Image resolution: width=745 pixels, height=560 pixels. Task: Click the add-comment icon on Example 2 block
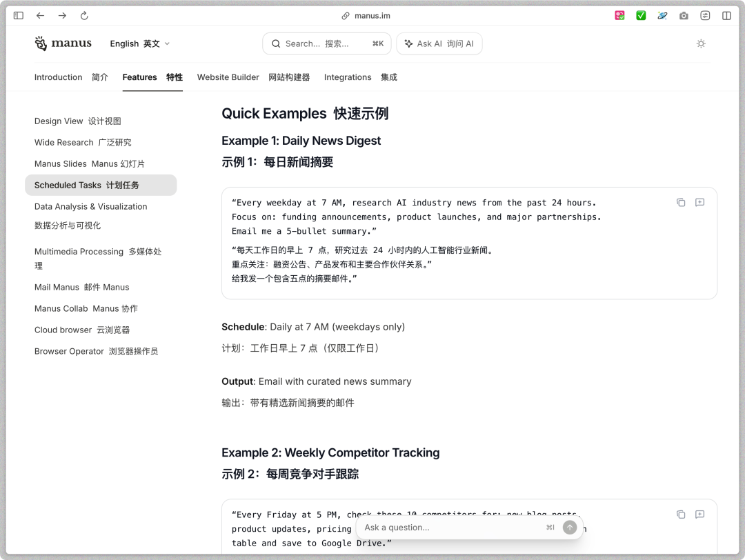699,514
